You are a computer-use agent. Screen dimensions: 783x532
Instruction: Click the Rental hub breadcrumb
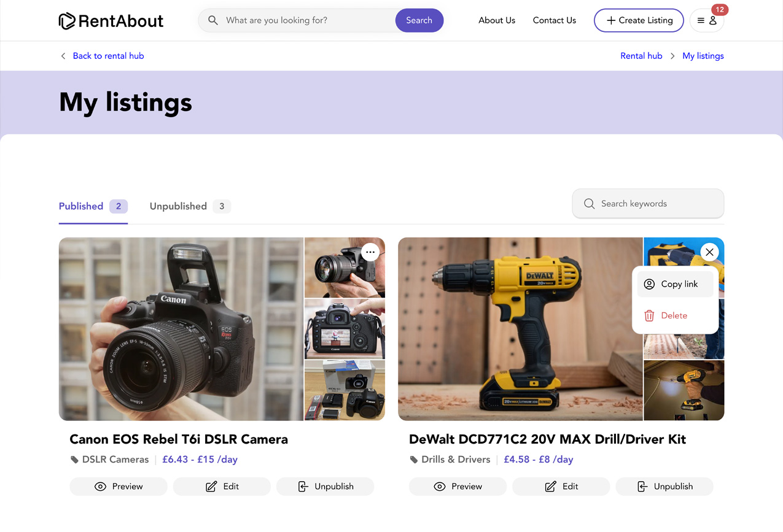pyautogui.click(x=641, y=56)
